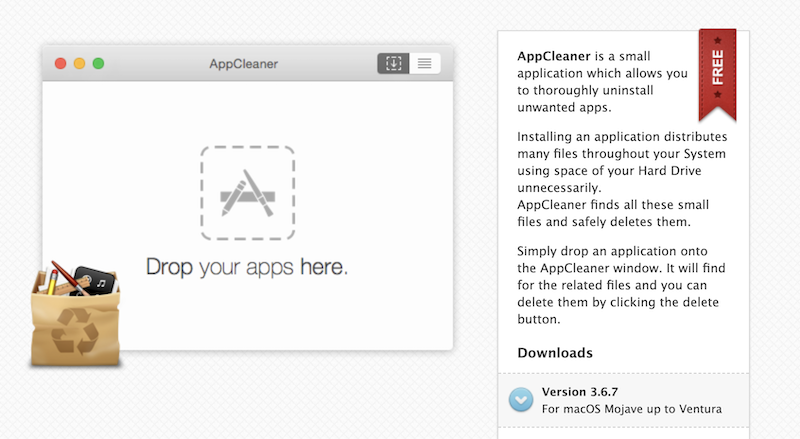
Task: Click the dashed App Store drop target icon
Action: coord(247,193)
